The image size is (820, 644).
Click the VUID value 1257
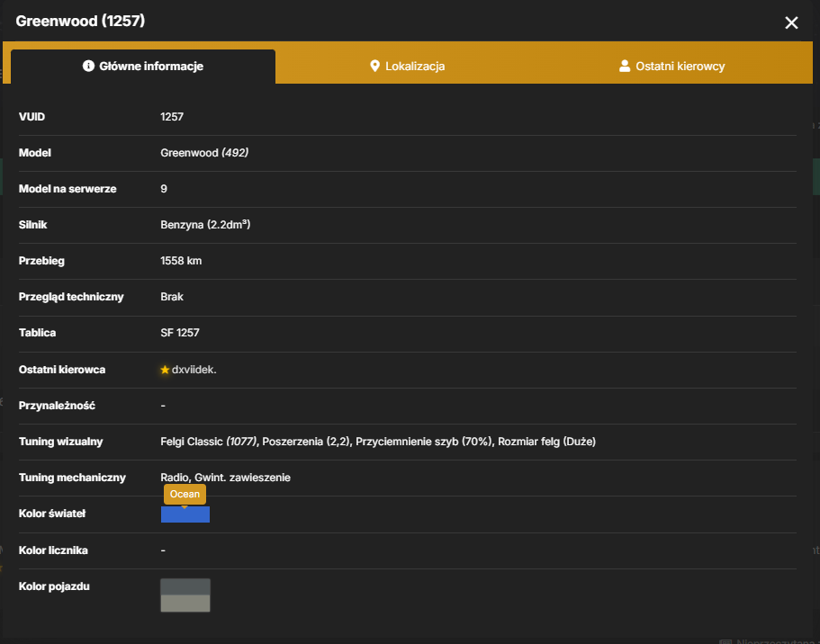pos(172,117)
